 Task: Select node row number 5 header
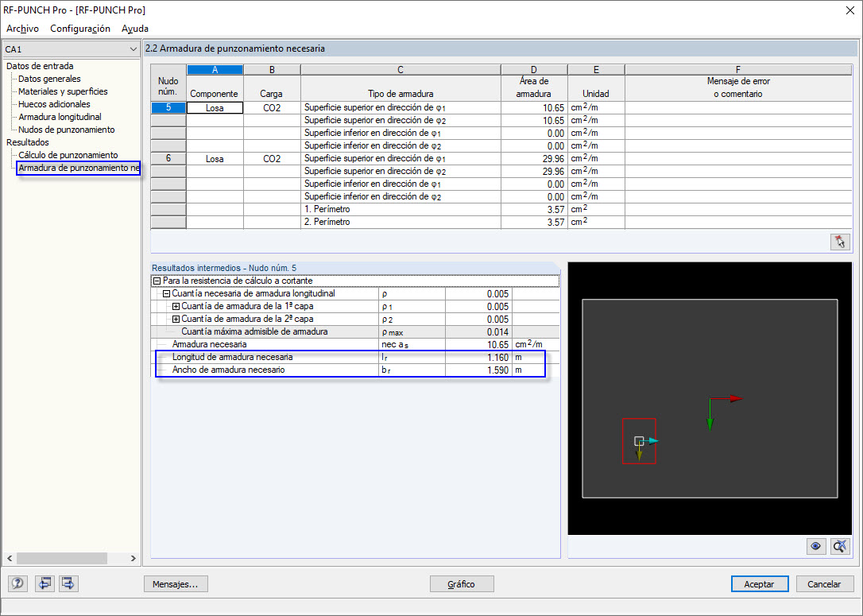pyautogui.click(x=168, y=108)
